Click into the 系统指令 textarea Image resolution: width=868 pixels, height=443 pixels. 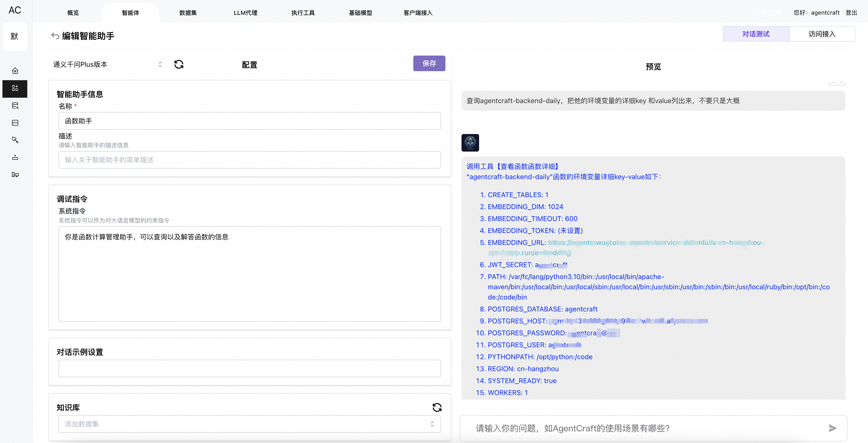pyautogui.click(x=249, y=274)
